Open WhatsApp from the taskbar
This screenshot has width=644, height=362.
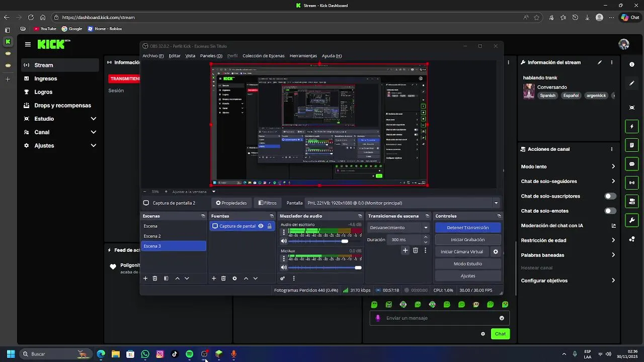[145, 354]
